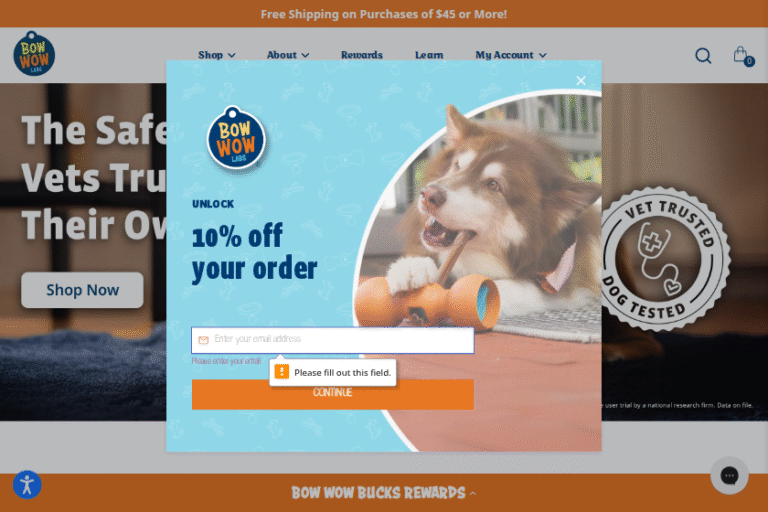Click the Vet Trusted Dog Tested seal

665,258
